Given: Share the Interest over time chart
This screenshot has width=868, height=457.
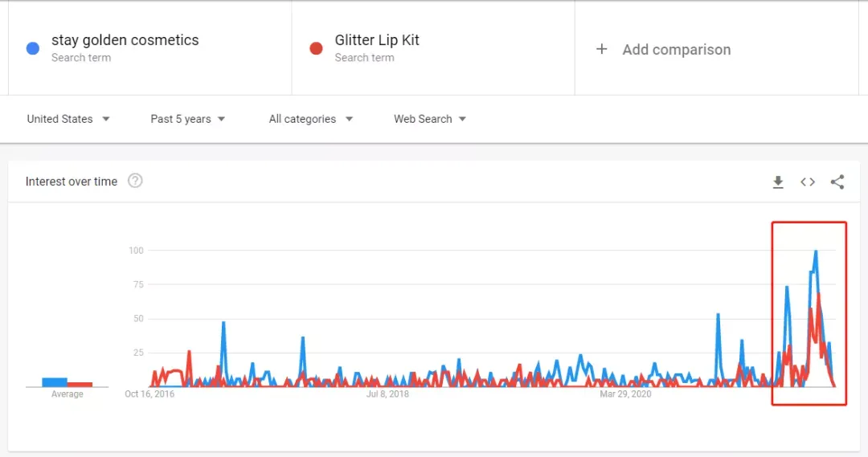Looking at the screenshot, I should coord(837,182).
